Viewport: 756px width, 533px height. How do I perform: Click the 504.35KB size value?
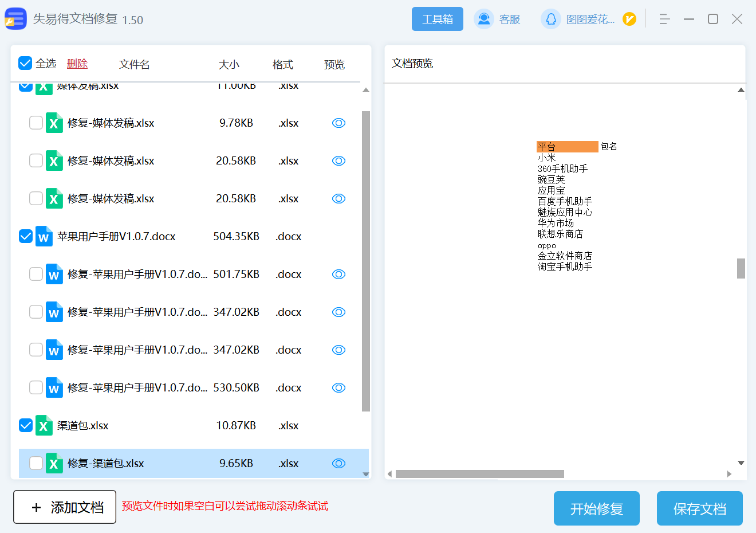click(x=237, y=236)
